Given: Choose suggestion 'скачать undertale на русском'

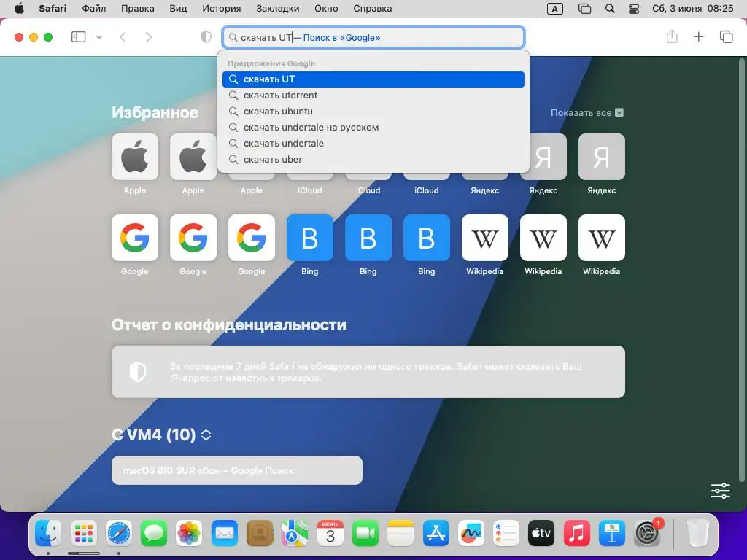Looking at the screenshot, I should point(373,127).
